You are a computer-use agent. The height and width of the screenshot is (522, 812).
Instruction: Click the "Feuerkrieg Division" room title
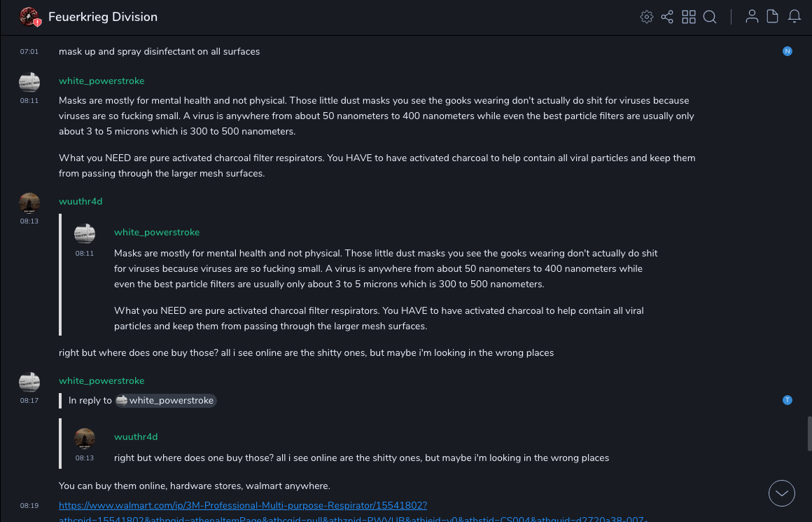click(x=103, y=17)
